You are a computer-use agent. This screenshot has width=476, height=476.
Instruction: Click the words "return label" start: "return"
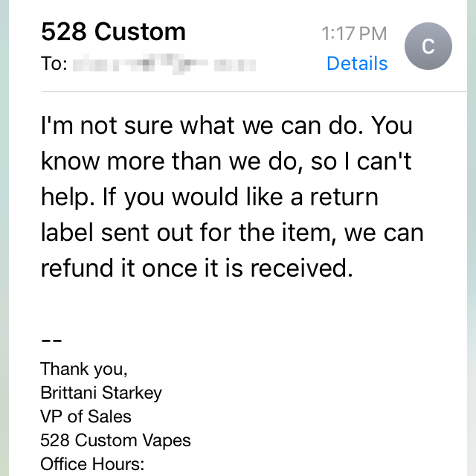344,197
